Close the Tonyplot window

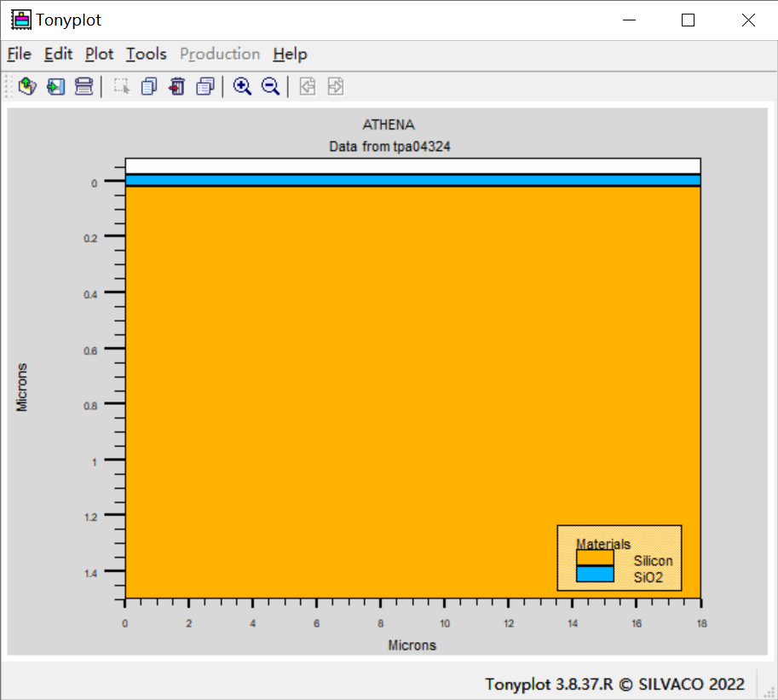click(x=748, y=20)
